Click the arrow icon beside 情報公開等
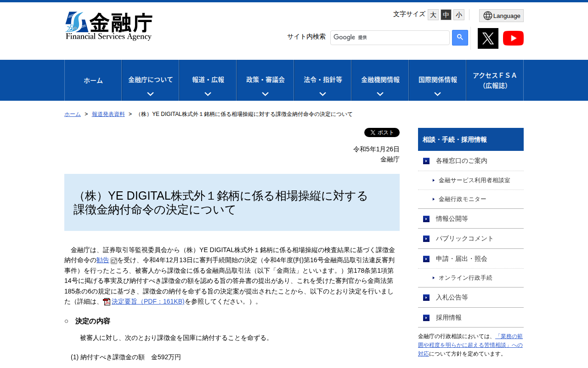 [426, 219]
